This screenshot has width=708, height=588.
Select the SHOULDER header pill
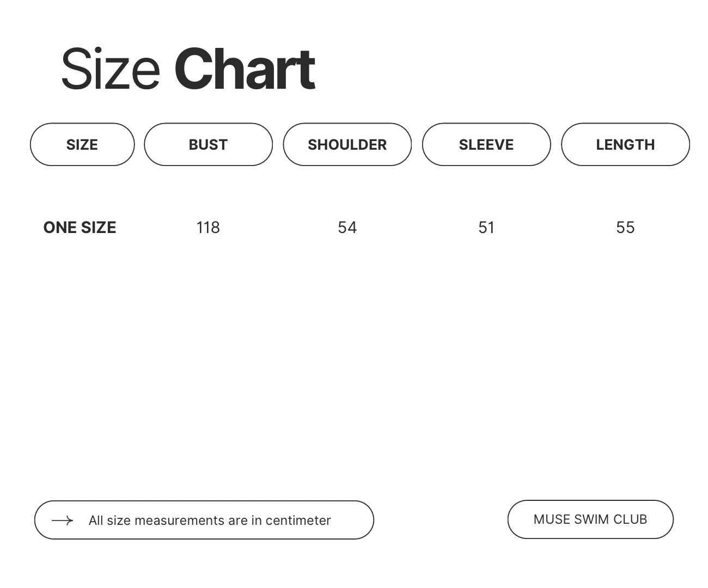coord(347,144)
